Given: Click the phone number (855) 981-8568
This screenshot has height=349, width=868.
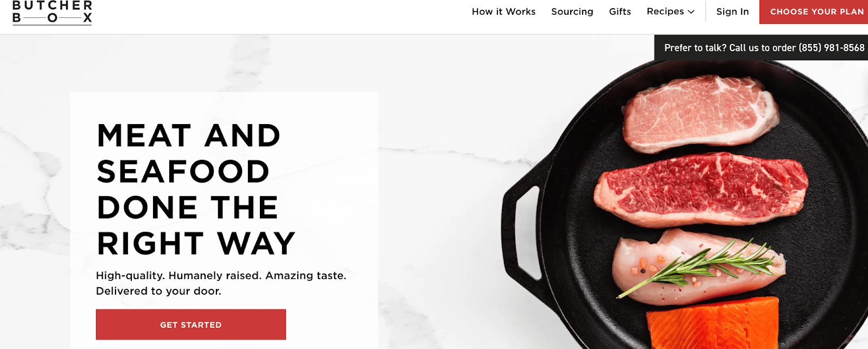Looking at the screenshot, I should pos(832,48).
